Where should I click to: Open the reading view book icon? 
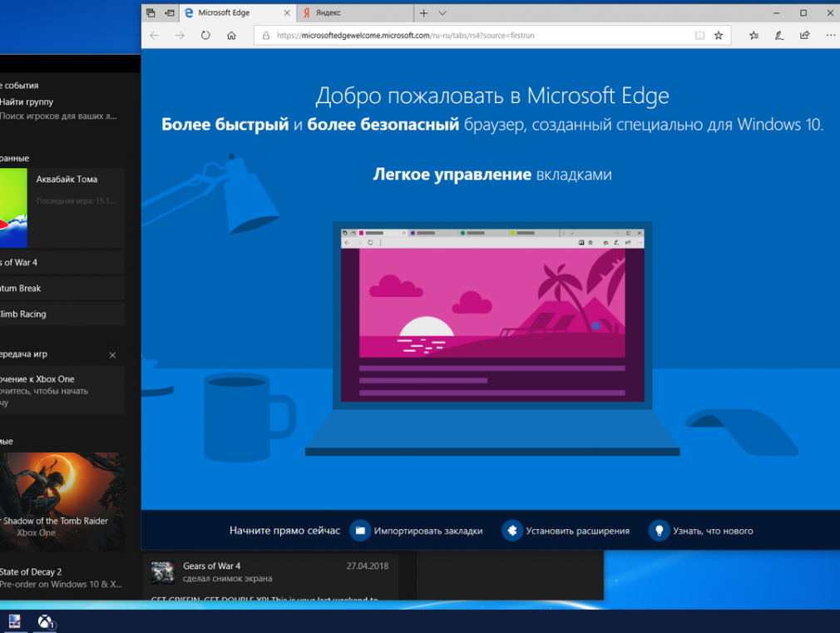click(699, 36)
